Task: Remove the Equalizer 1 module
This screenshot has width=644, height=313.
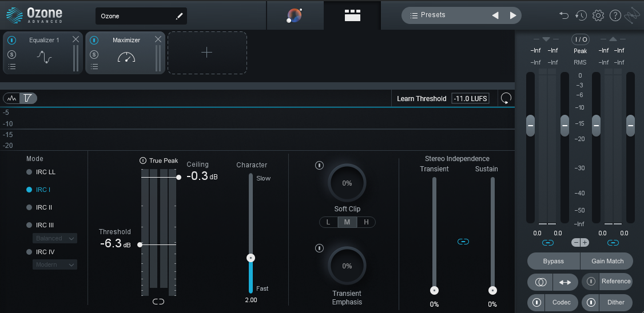Action: [x=75, y=39]
